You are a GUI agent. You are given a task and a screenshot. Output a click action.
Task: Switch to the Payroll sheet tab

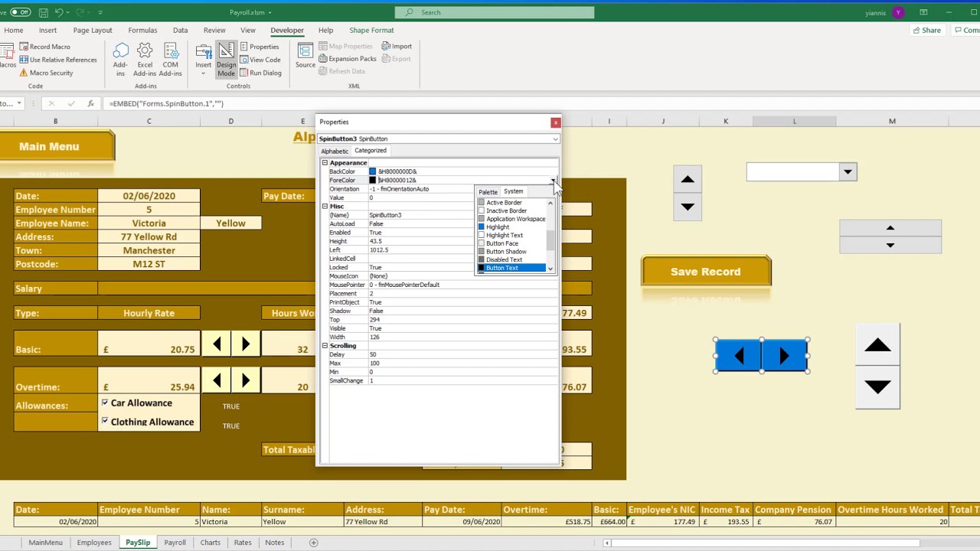[x=175, y=543]
